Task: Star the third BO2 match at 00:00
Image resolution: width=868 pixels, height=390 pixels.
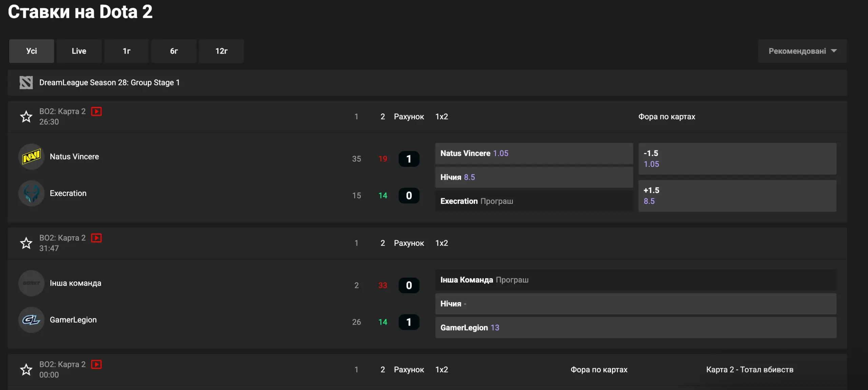Action: 26,370
